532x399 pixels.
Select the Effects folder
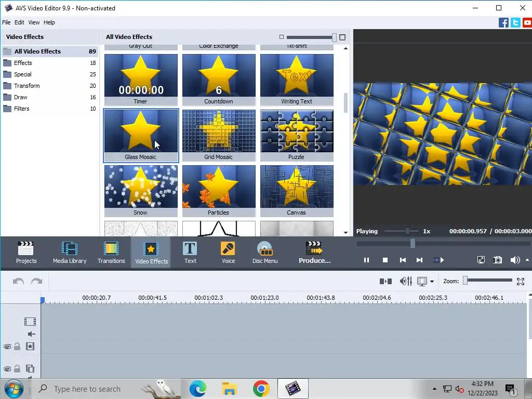coord(50,63)
